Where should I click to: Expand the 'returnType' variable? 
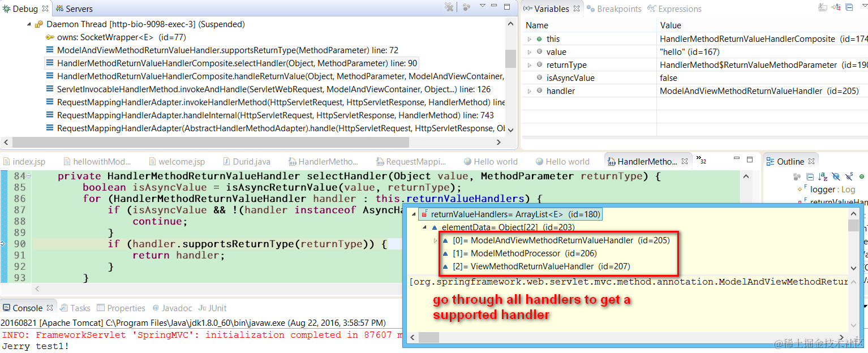(529, 65)
